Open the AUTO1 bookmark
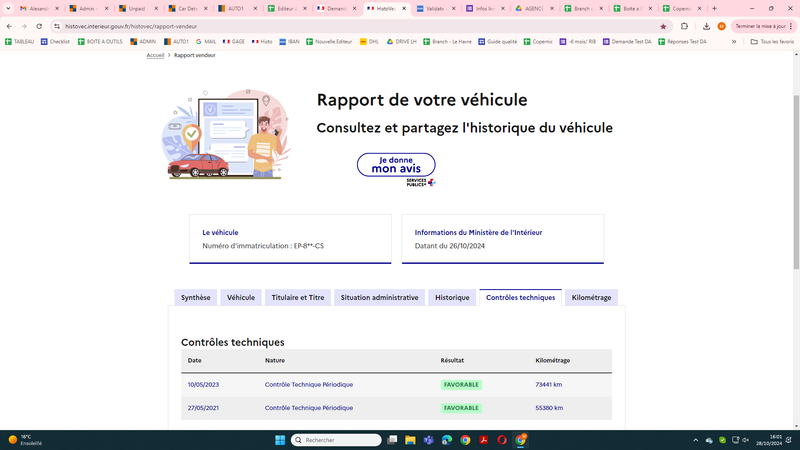 click(176, 41)
